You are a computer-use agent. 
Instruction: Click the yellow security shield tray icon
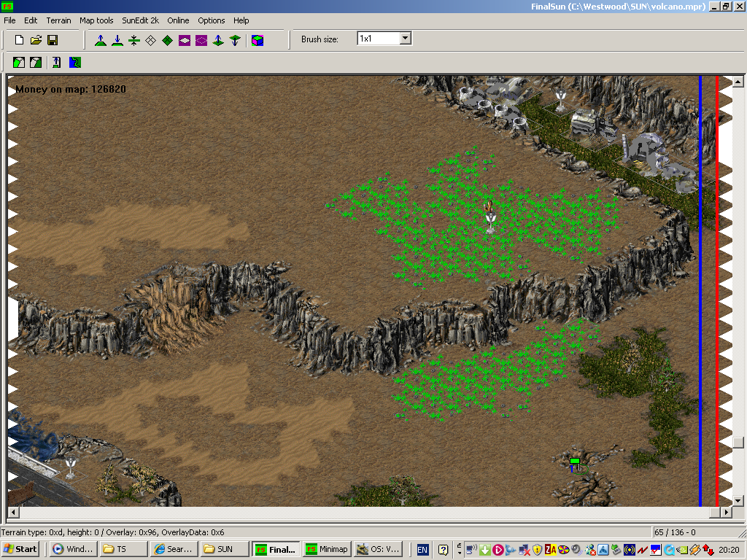[538, 550]
